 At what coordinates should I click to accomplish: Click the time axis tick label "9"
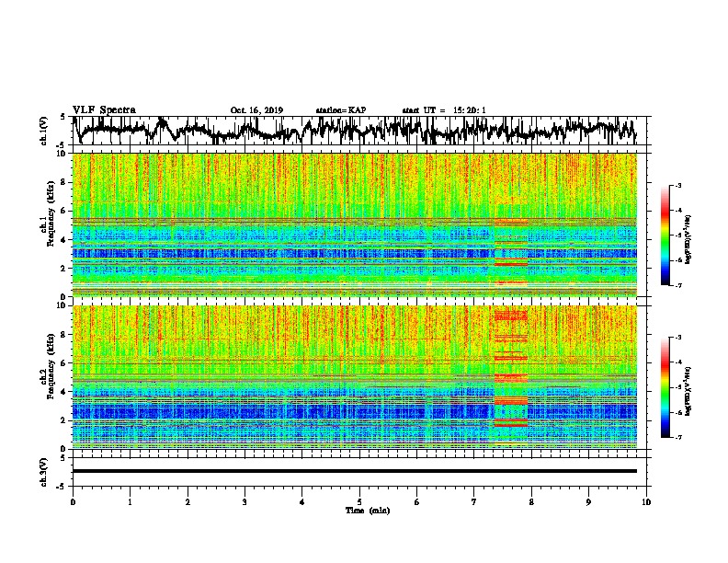588,502
